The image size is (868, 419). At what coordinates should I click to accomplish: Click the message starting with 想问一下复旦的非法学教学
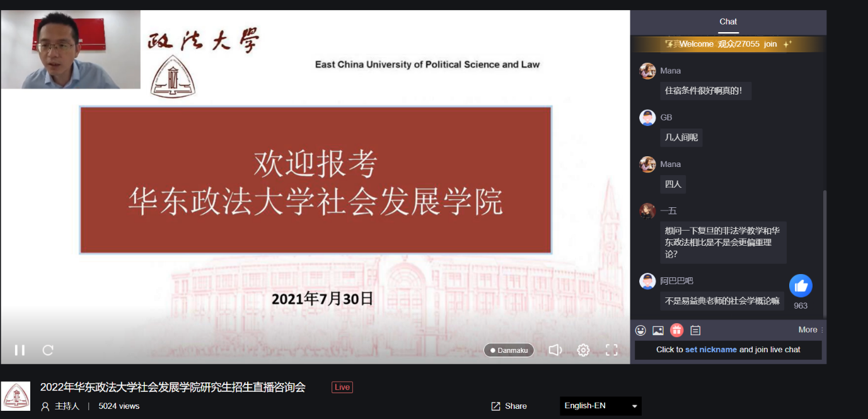(x=723, y=243)
